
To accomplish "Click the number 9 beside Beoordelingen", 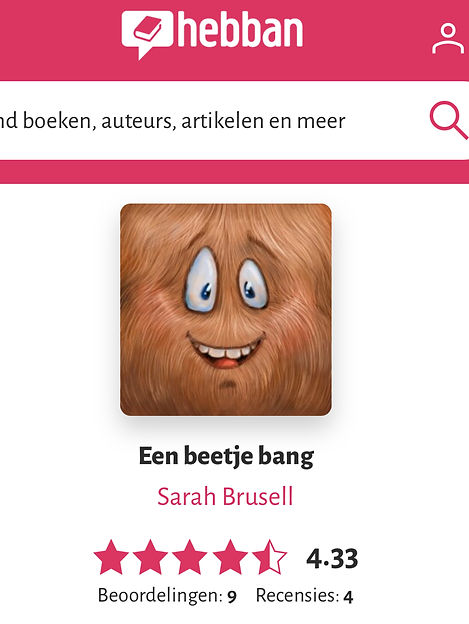I will [x=232, y=597].
